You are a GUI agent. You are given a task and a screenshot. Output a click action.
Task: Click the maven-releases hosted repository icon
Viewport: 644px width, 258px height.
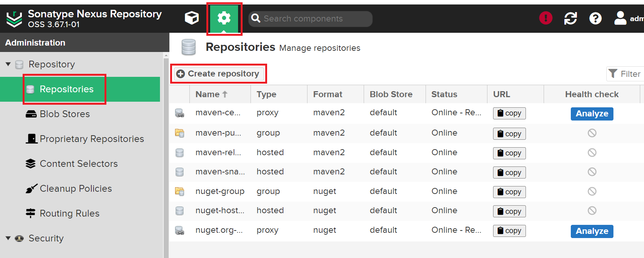pos(180,153)
